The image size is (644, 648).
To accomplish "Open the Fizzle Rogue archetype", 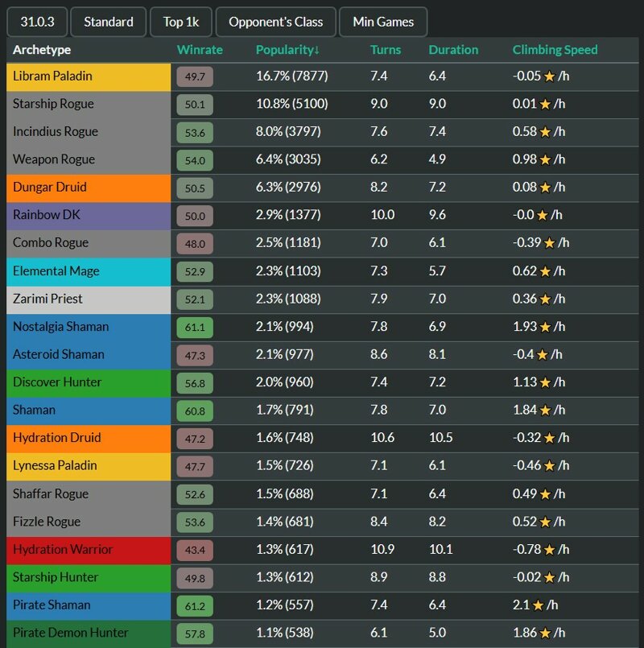I will tap(89, 522).
